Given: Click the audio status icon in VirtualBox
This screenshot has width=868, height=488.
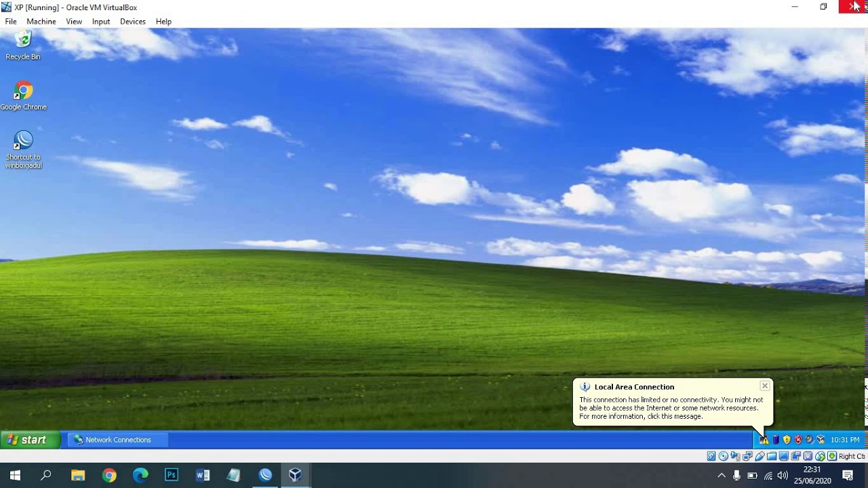Looking at the screenshot, I should (735, 456).
